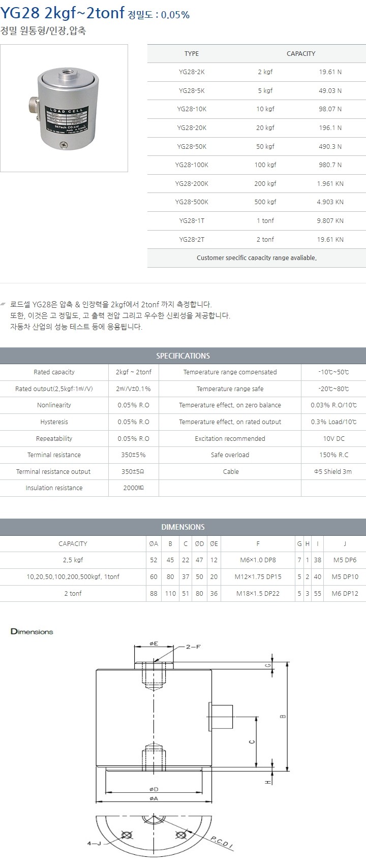The width and height of the screenshot is (366, 868).
Task: Select the YG28-2T type cell
Action: [x=192, y=240]
